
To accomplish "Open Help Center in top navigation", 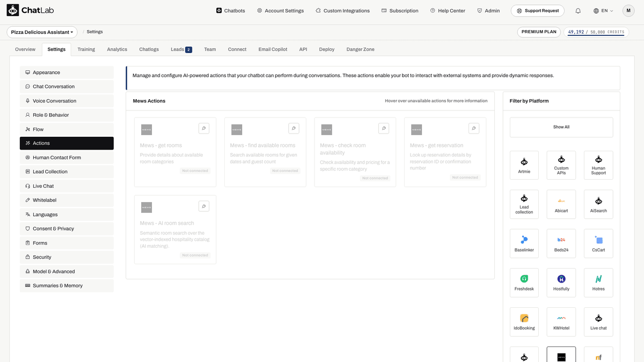I will (448, 11).
